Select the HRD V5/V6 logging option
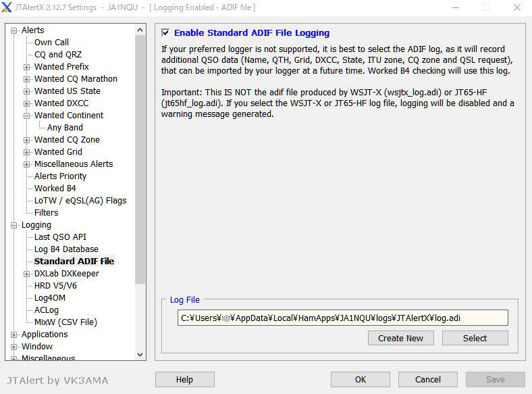 pos(55,286)
